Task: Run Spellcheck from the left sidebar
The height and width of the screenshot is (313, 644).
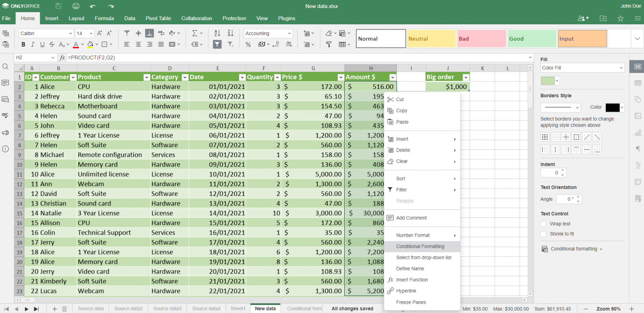Action: [x=5, y=116]
